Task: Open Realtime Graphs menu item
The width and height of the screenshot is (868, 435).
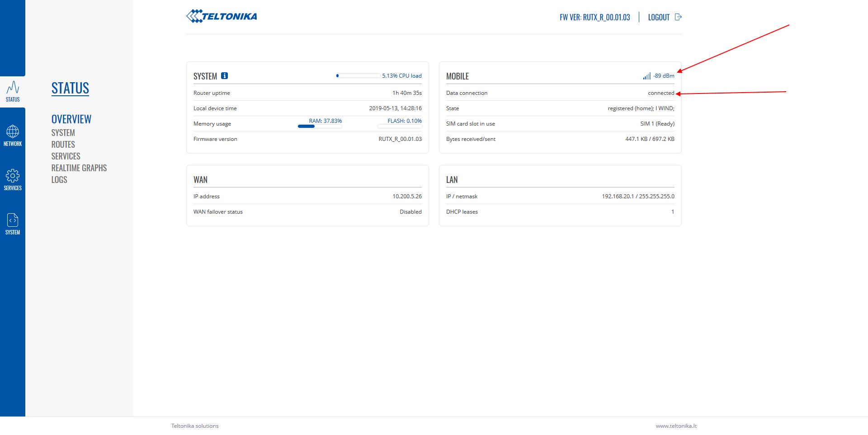Action: coord(79,168)
